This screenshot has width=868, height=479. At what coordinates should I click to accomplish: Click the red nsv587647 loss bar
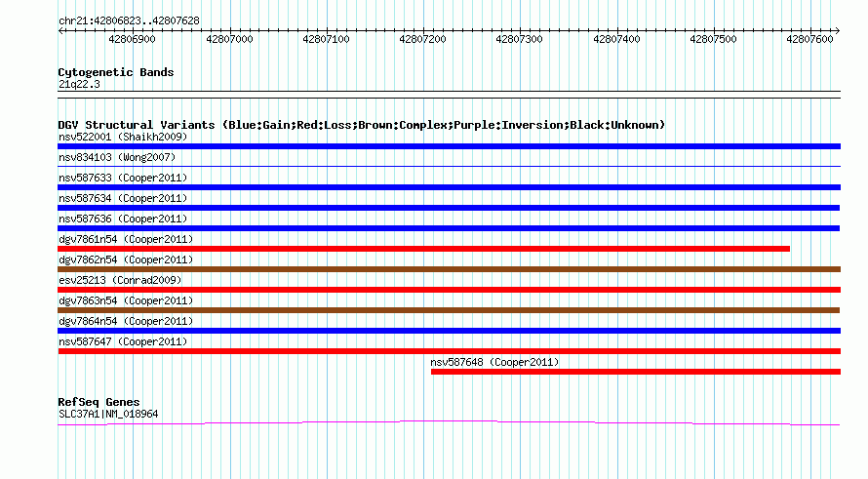click(449, 351)
